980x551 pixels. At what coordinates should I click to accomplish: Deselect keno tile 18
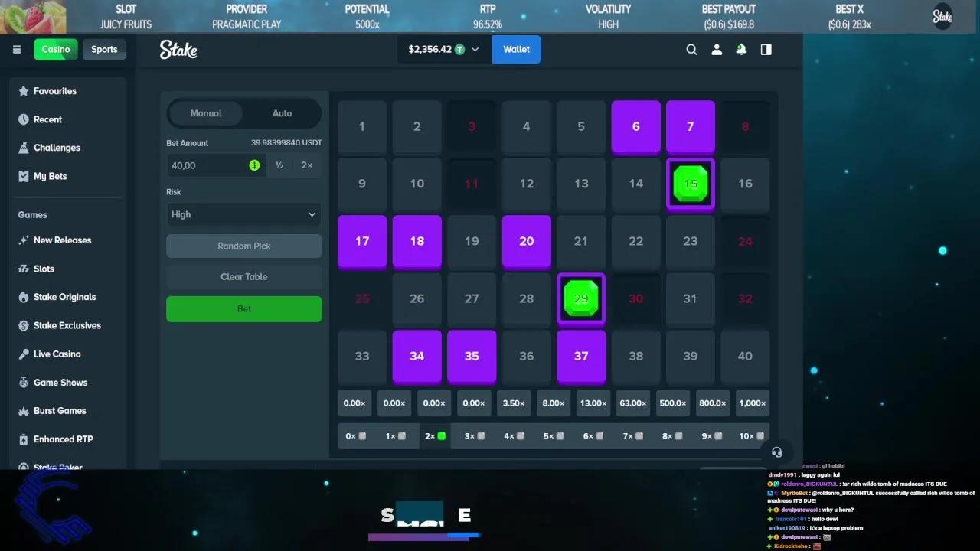click(417, 242)
